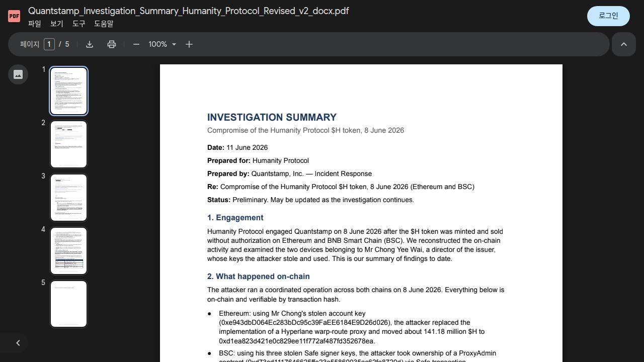
Task: Click the file name title text
Action: click(189, 11)
